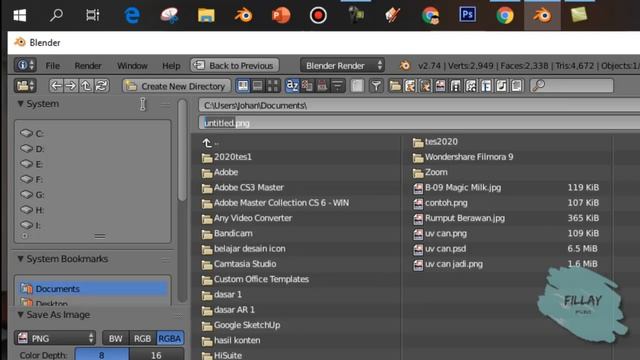Viewport: 640px width, 360px height.
Task: Switch to long list display
Action: [x=258, y=86]
